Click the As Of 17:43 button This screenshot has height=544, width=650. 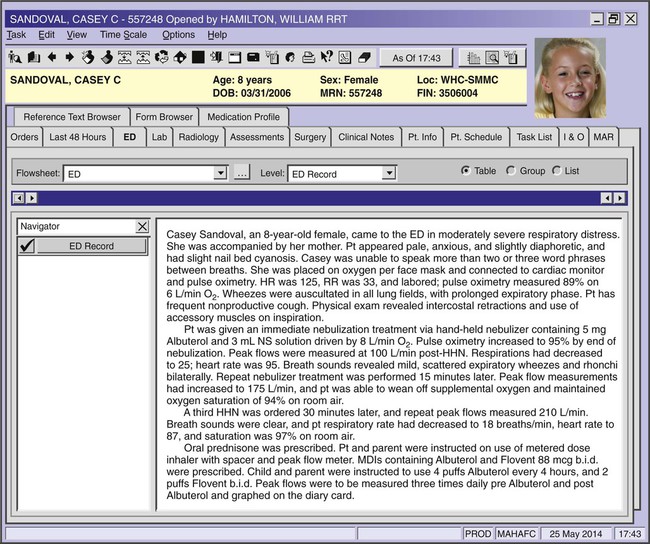click(418, 58)
